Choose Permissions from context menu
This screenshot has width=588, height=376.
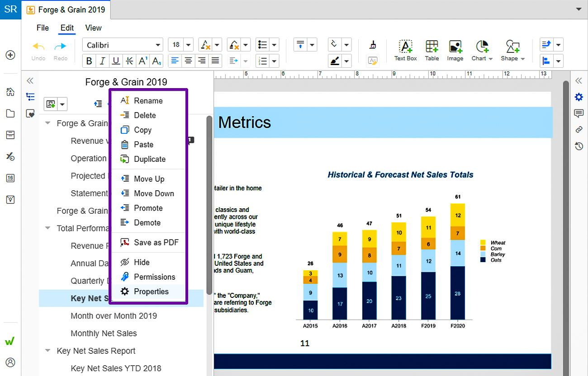(x=148, y=277)
